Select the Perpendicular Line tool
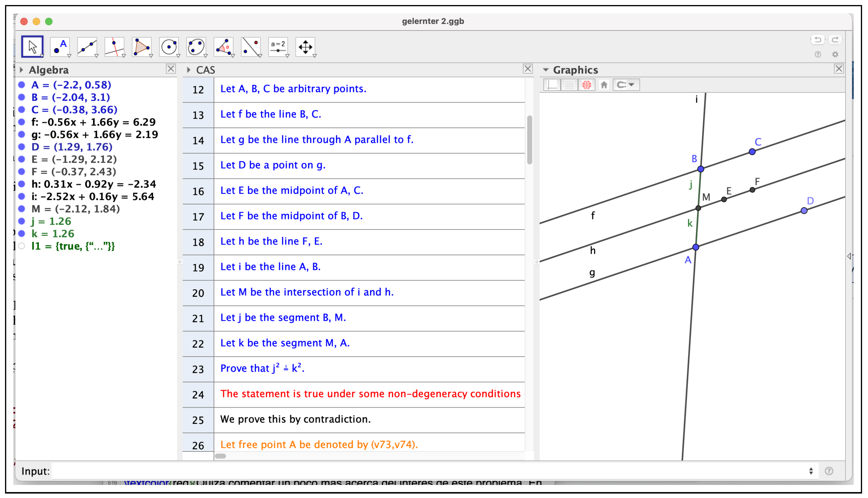The width and height of the screenshot is (868, 498). click(x=114, y=47)
